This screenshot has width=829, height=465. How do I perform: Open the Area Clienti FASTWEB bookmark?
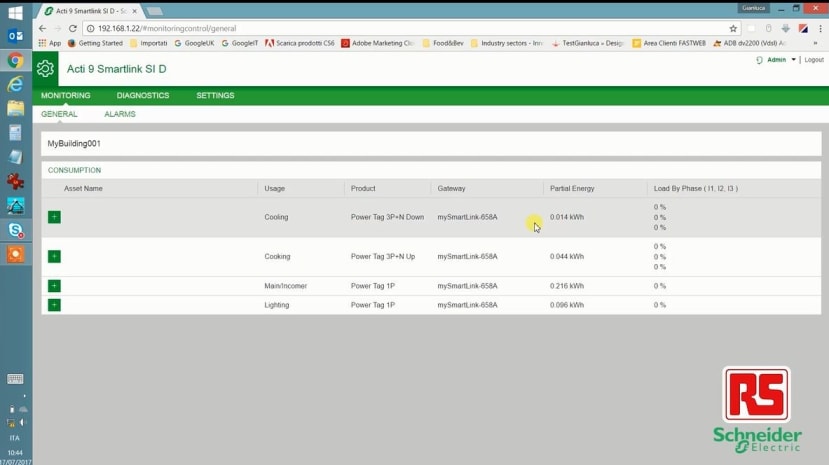tap(669, 43)
